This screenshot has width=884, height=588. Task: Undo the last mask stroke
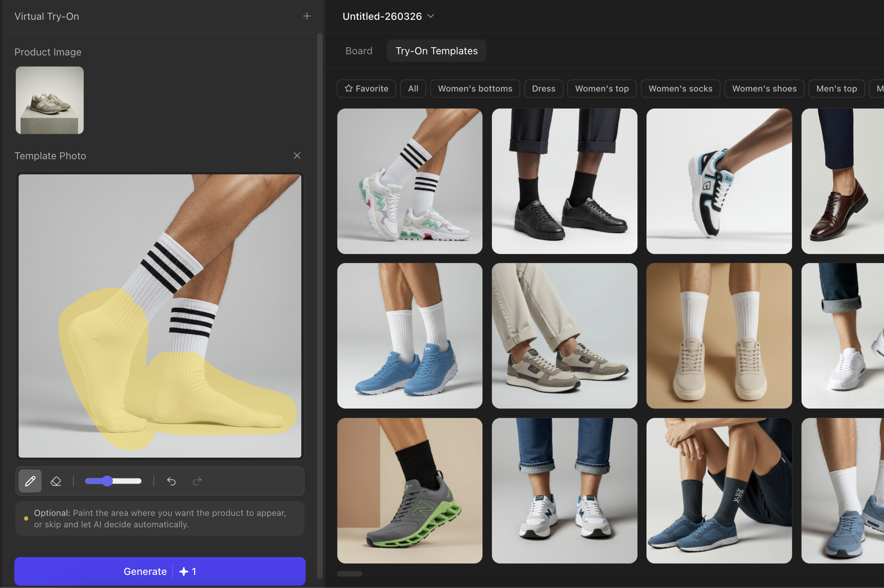171,481
